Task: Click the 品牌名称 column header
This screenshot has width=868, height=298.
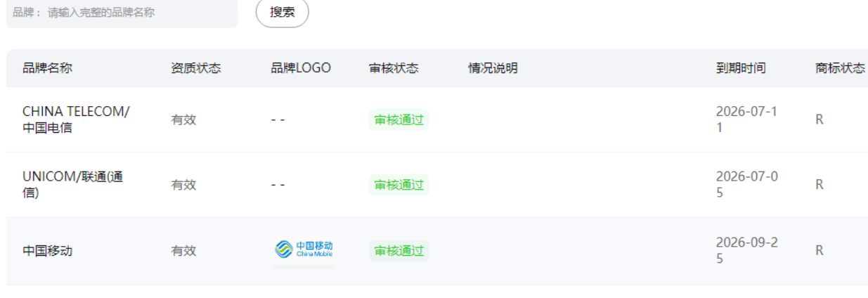Action: point(47,68)
